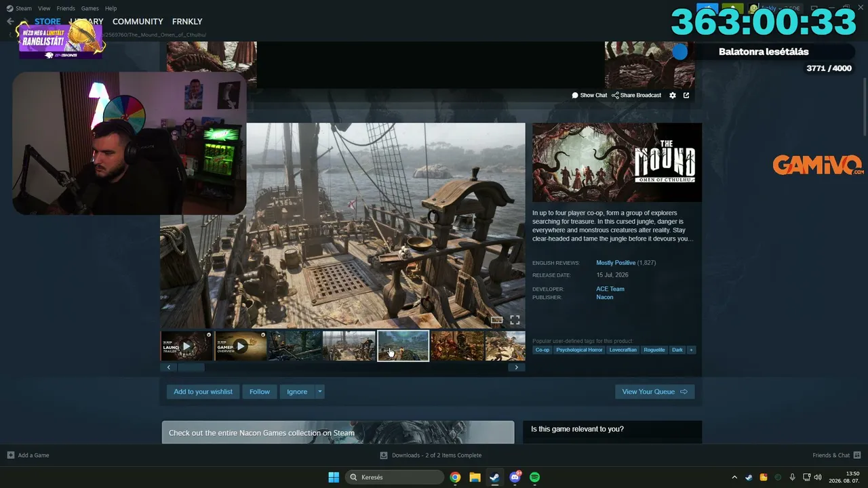The height and width of the screenshot is (488, 868).
Task: Expand the Ignore options dropdown arrow
Action: tap(319, 392)
